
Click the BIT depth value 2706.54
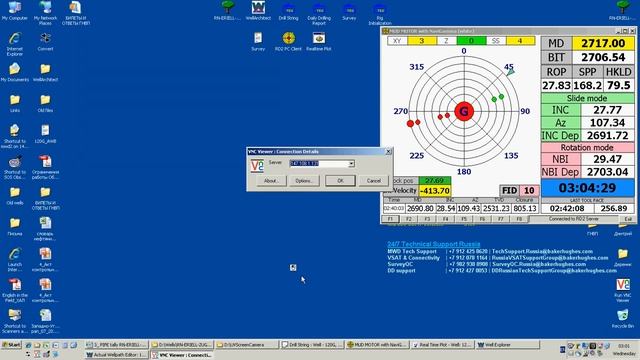[603, 57]
